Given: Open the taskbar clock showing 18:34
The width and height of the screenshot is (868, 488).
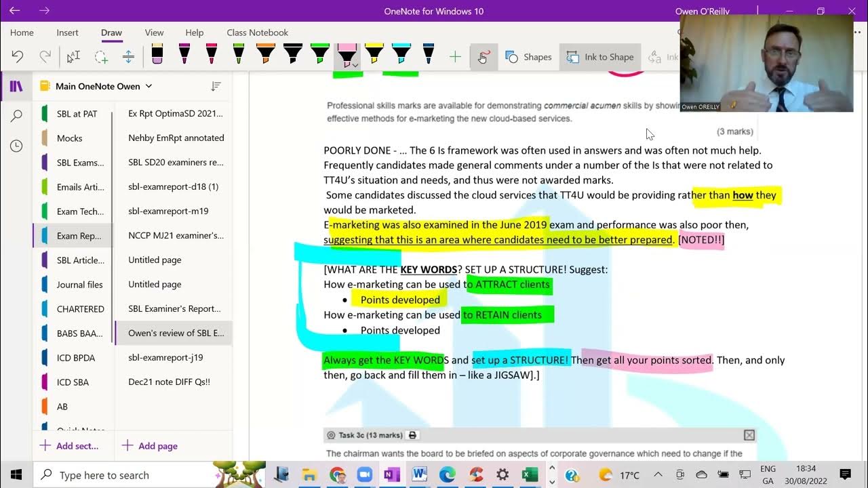Looking at the screenshot, I should 806,475.
